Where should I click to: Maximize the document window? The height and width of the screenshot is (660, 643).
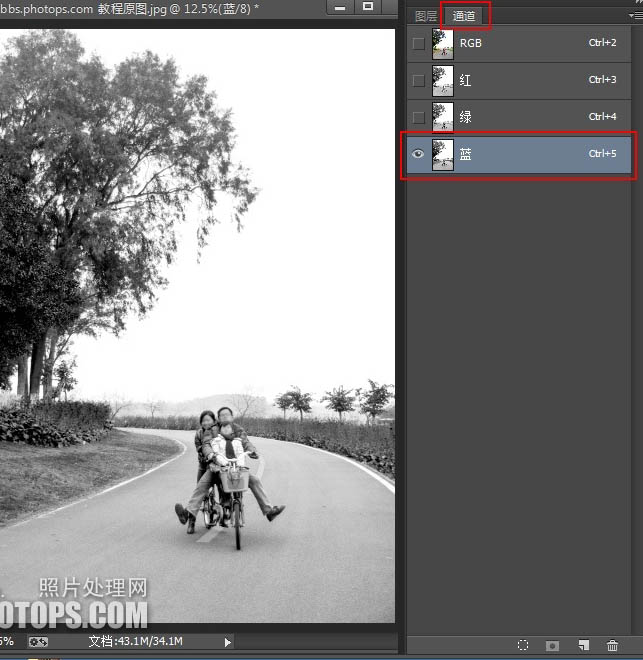click(367, 8)
